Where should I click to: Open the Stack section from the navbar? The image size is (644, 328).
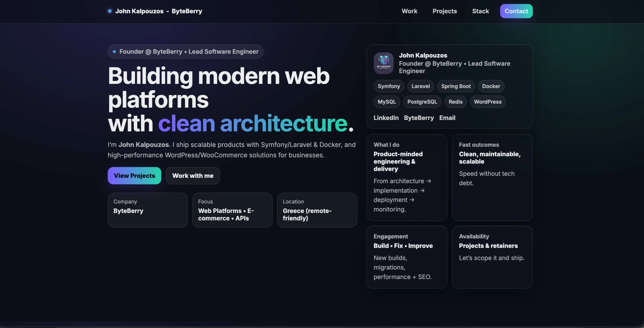[480, 11]
